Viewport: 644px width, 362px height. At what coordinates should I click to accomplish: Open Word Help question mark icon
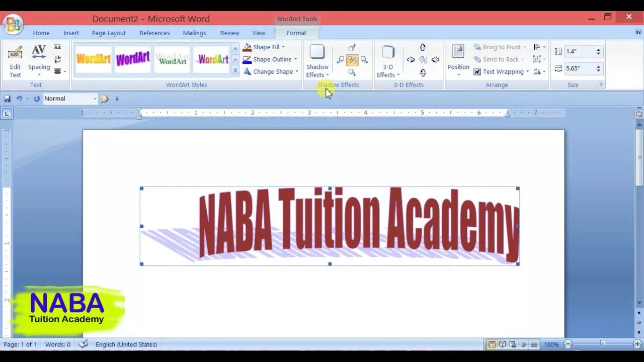[x=638, y=32]
